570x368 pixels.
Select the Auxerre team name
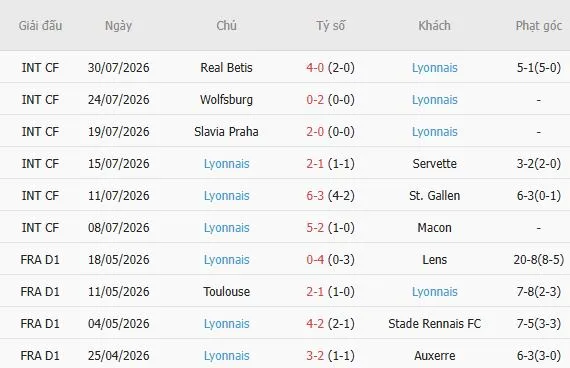pyautogui.click(x=434, y=356)
